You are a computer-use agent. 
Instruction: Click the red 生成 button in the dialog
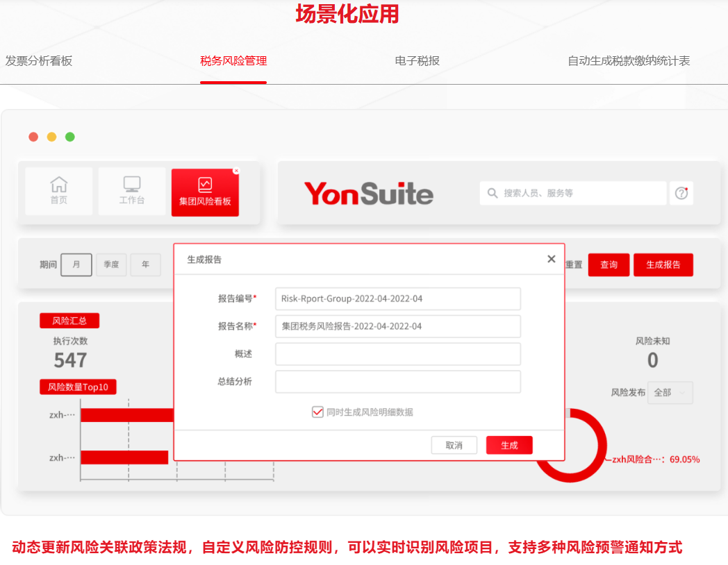(x=509, y=445)
